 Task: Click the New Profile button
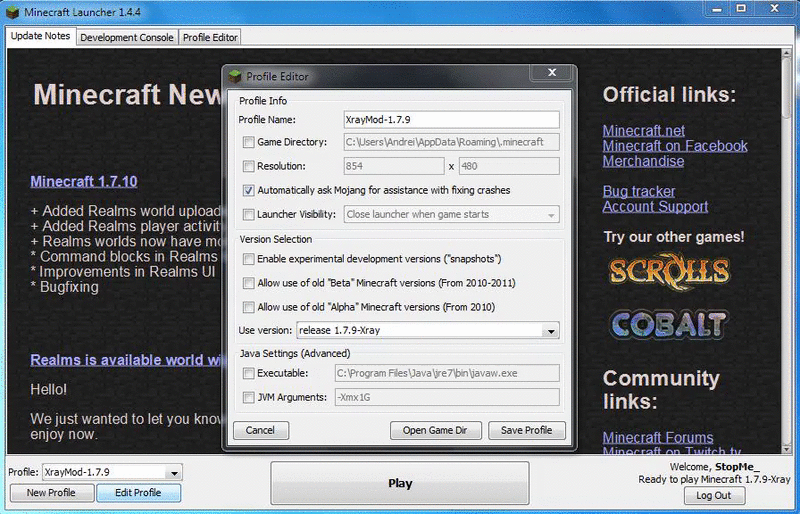click(x=52, y=493)
